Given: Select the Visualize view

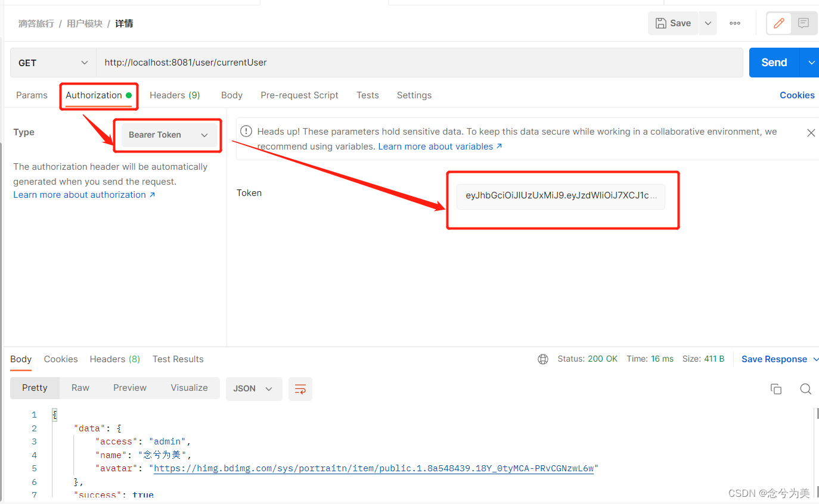Looking at the screenshot, I should [189, 388].
